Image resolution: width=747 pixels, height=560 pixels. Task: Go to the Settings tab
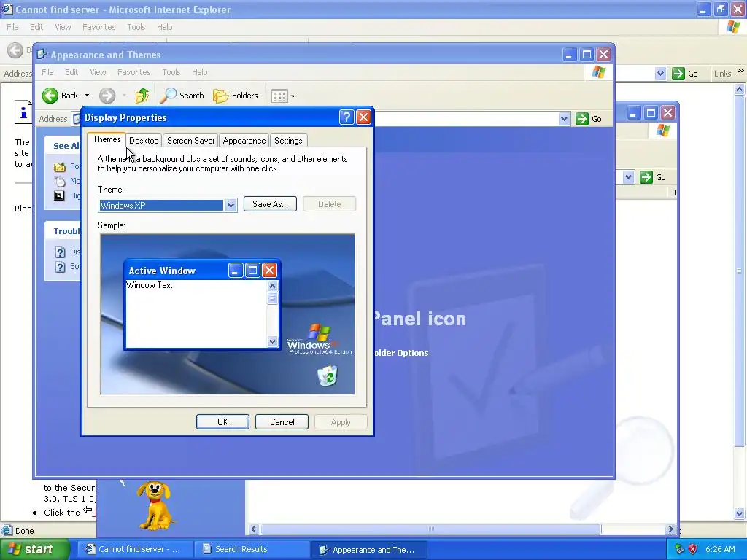tap(288, 141)
